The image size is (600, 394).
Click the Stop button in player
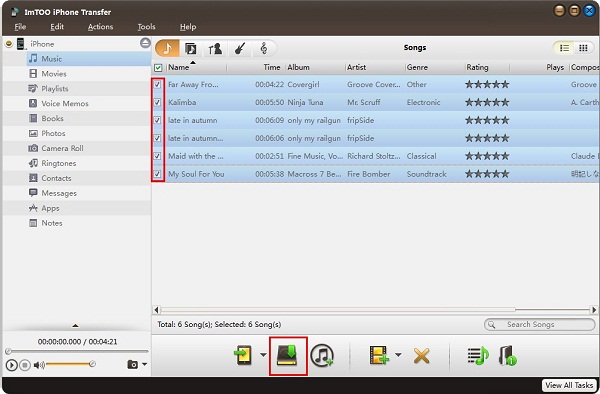(25, 365)
